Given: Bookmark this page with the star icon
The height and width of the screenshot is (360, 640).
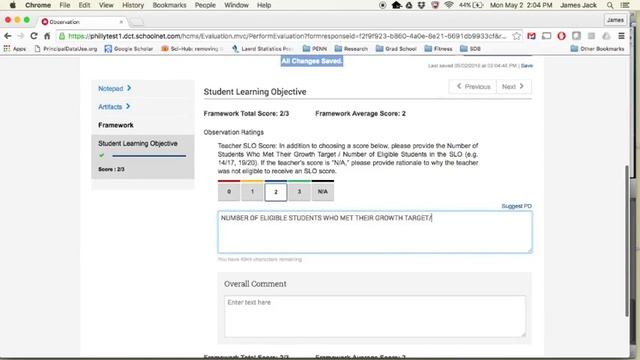Looking at the screenshot, I should (x=516, y=36).
